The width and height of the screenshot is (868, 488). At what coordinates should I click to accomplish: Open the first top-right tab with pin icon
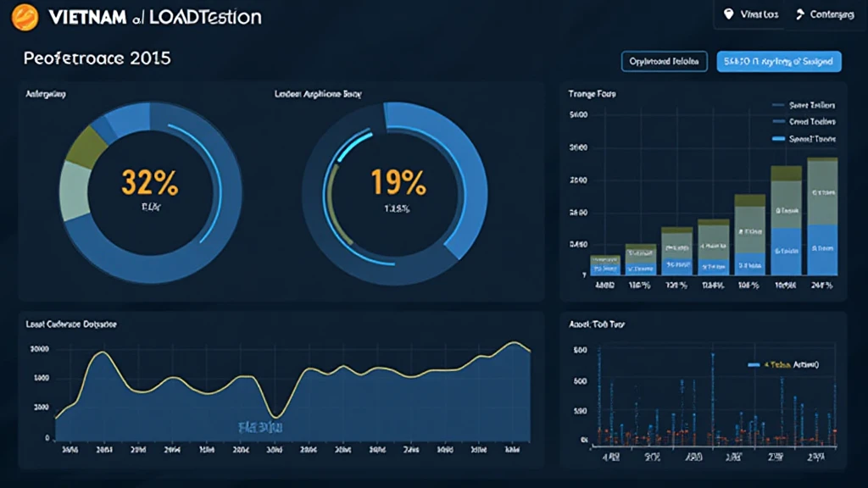coord(750,14)
